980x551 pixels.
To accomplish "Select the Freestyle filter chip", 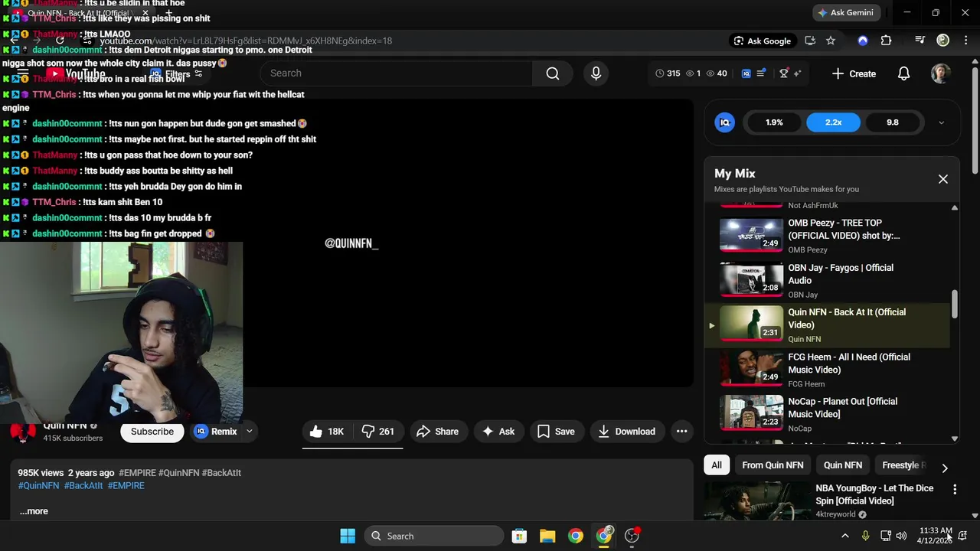I will tap(903, 465).
